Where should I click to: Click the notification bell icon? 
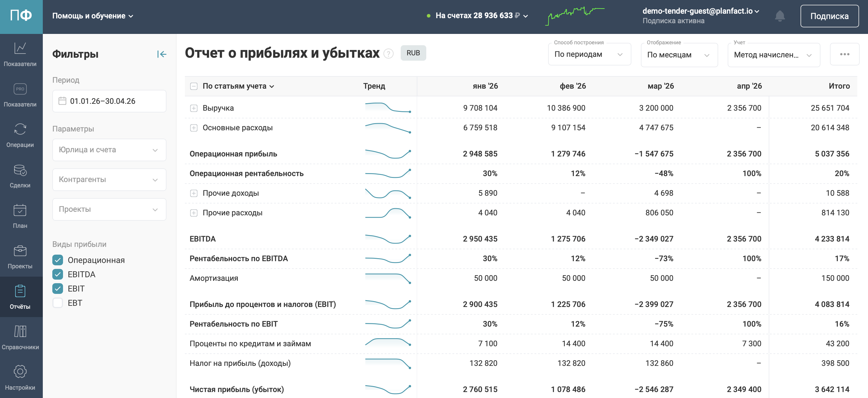coord(780,16)
